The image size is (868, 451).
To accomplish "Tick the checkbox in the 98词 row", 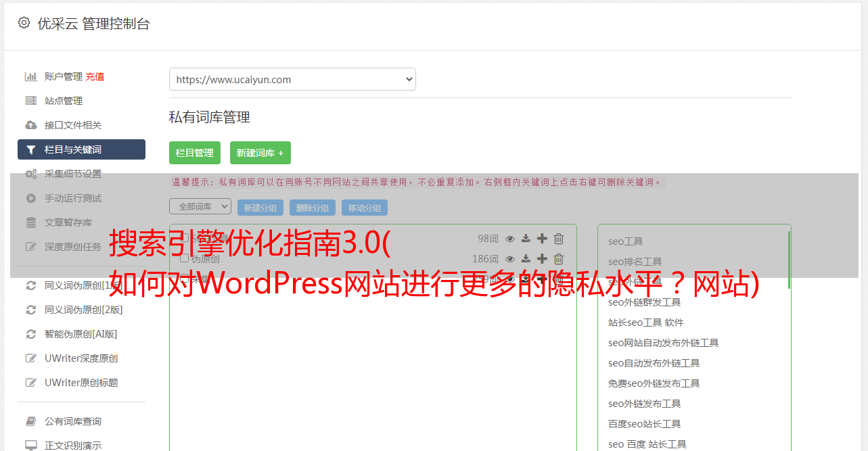I will pyautogui.click(x=184, y=238).
